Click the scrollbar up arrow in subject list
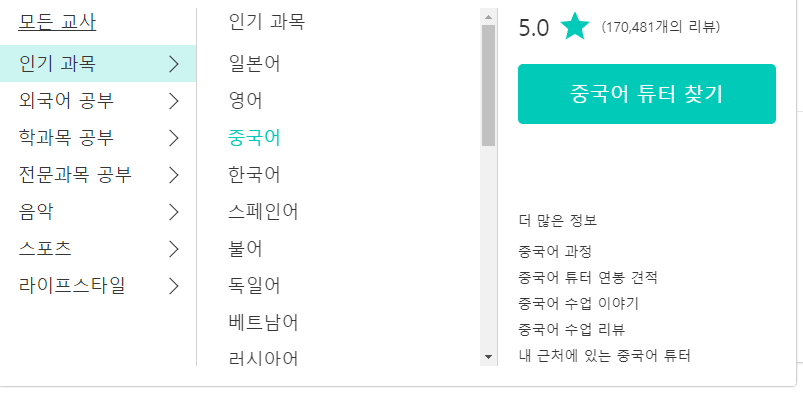The image size is (803, 403). pos(488,17)
